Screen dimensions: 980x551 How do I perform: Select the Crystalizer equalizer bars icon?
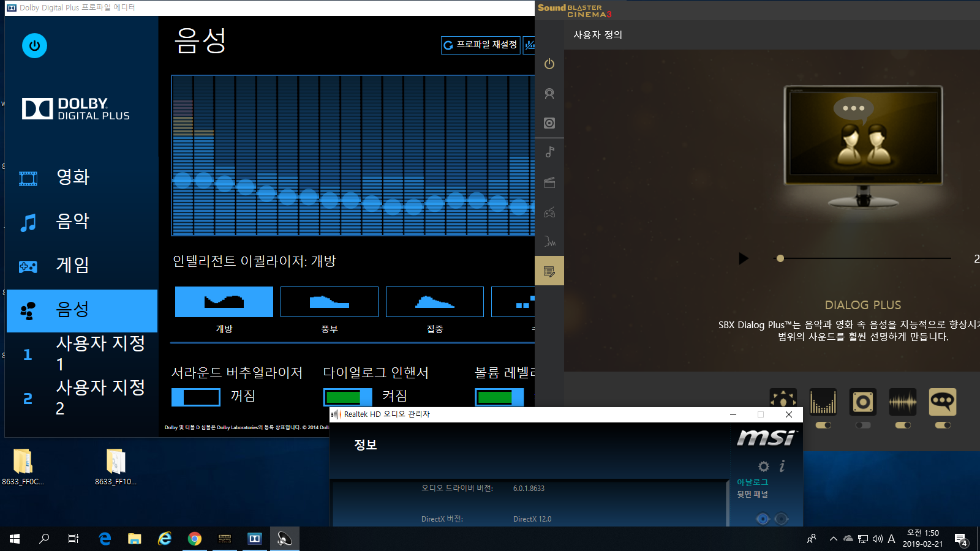823,402
